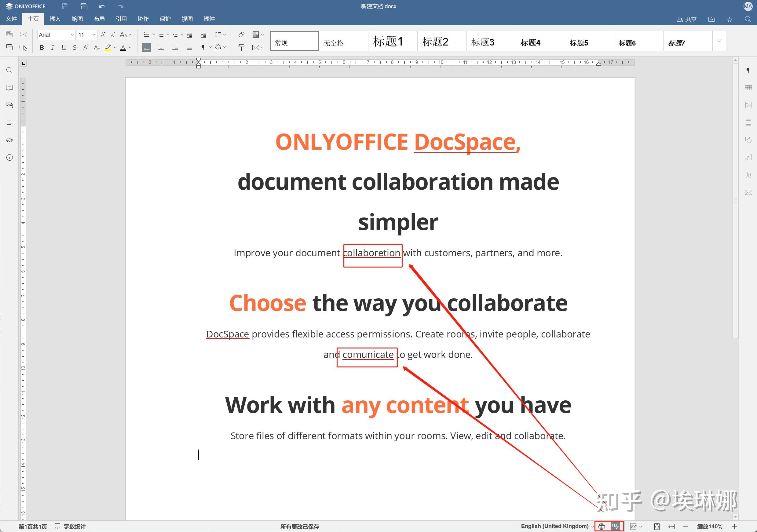
Task: Open Paragraph settings in right sidebar
Action: pyautogui.click(x=748, y=70)
